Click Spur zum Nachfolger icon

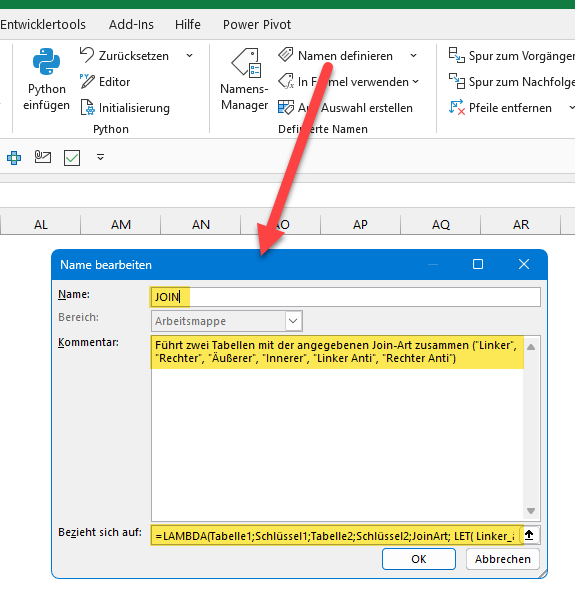(457, 81)
